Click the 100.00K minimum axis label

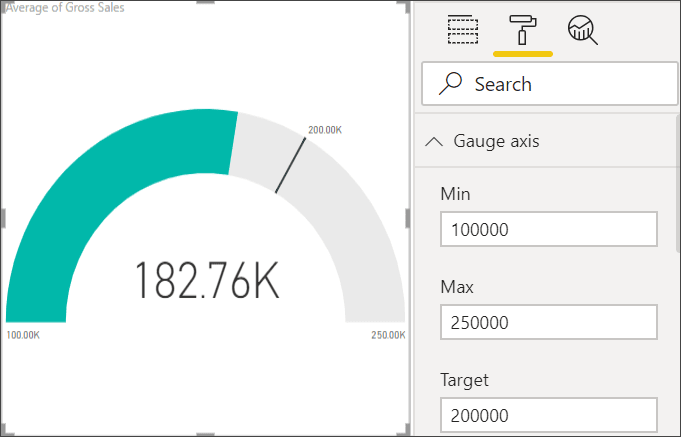tap(23, 335)
